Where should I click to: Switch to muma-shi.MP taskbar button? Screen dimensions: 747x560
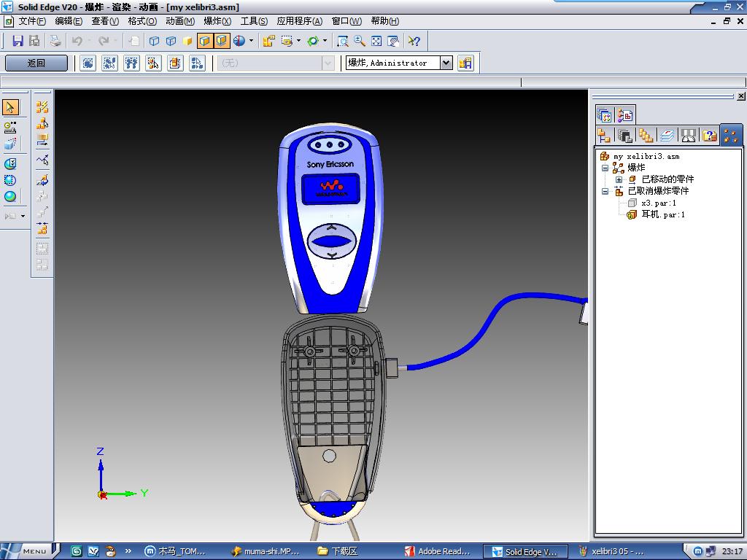(266, 551)
